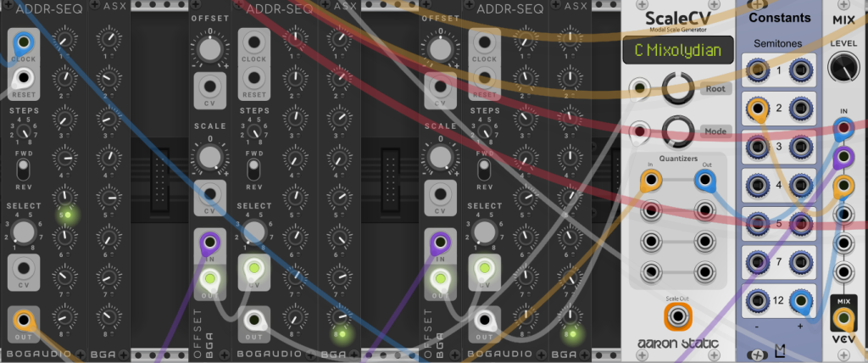Screen dimensions: 868x363
Task: Click the orange-cabled OUT jack on the leftmost ADDR-SEQ
Action: (23, 320)
